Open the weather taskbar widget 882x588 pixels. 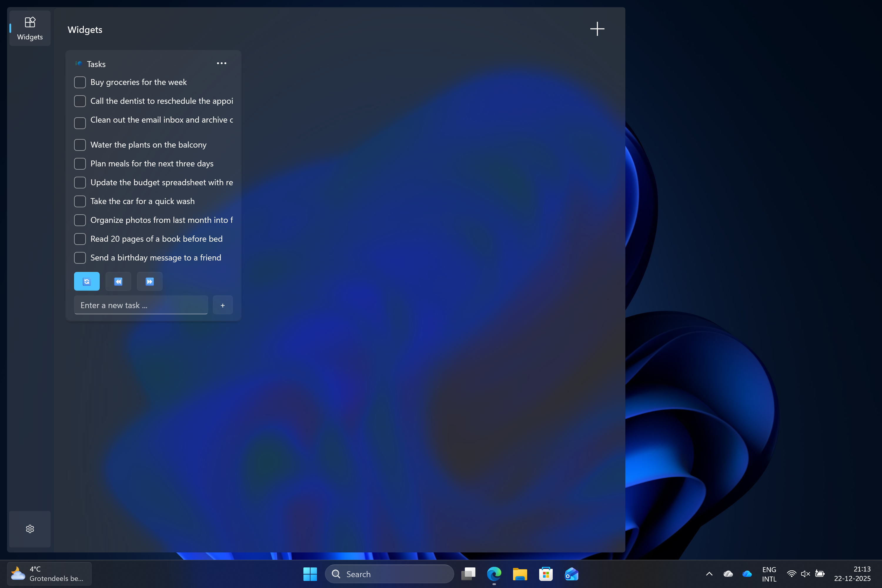pos(49,574)
